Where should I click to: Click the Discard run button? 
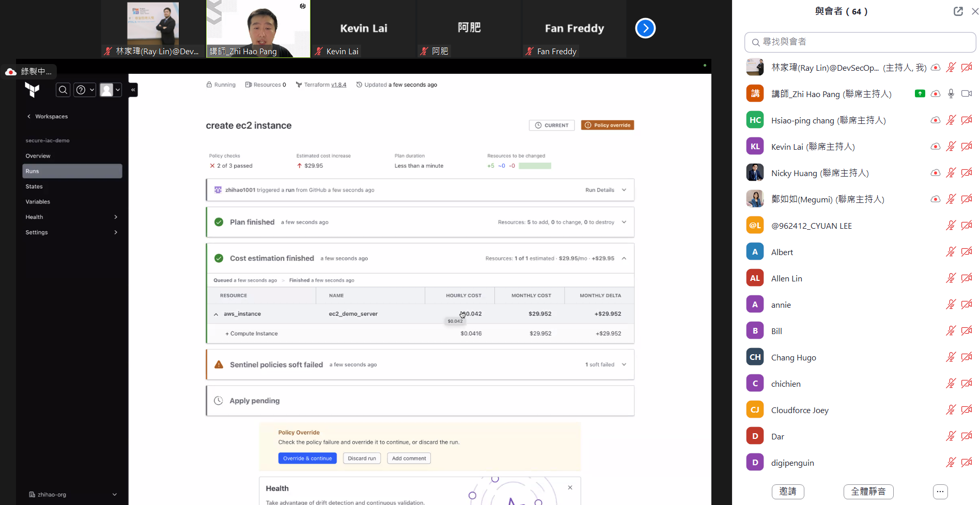pyautogui.click(x=362, y=459)
